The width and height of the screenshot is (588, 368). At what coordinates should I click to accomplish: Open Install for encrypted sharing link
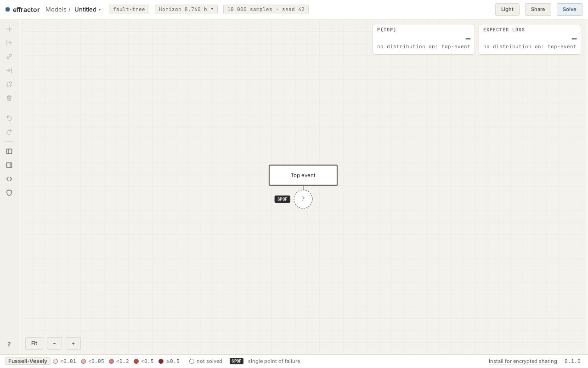point(523,361)
